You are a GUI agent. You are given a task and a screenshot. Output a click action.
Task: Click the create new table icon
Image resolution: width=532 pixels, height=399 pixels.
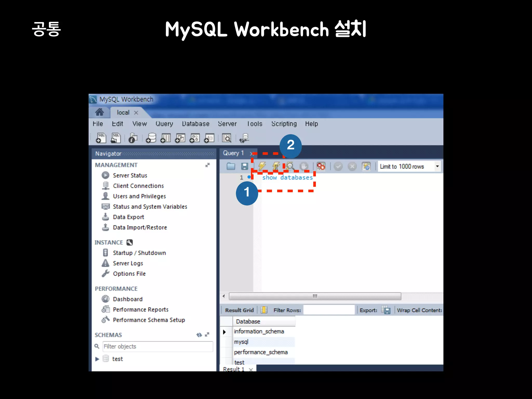165,138
